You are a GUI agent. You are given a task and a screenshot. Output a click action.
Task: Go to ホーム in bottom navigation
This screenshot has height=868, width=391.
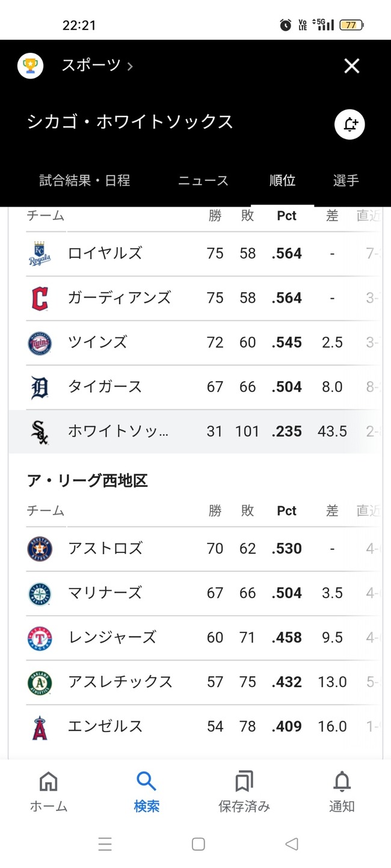pos(49,791)
